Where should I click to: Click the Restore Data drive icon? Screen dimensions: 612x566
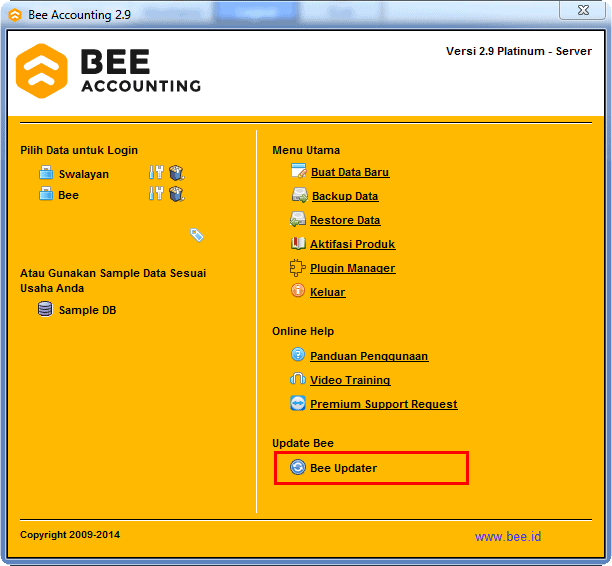click(298, 219)
